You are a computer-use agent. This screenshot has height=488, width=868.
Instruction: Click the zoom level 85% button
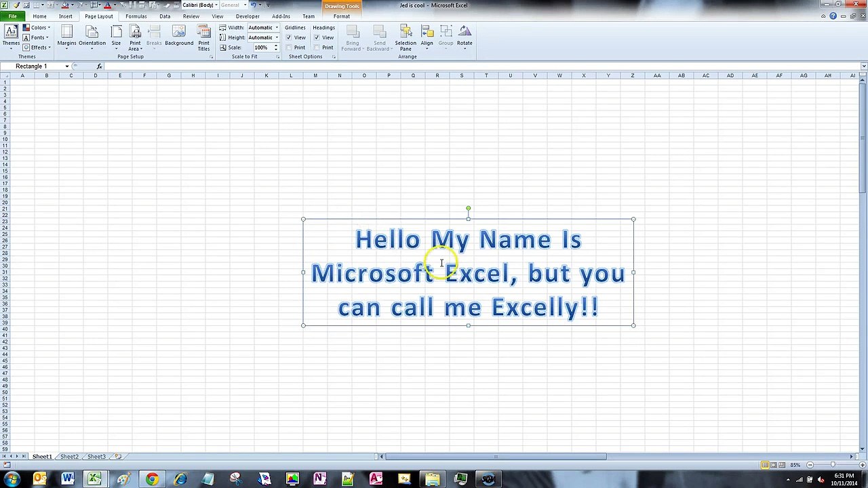pos(795,465)
